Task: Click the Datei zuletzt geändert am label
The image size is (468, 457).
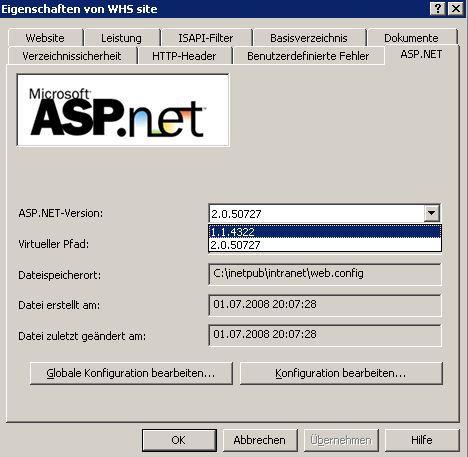Action: pyautogui.click(x=82, y=336)
